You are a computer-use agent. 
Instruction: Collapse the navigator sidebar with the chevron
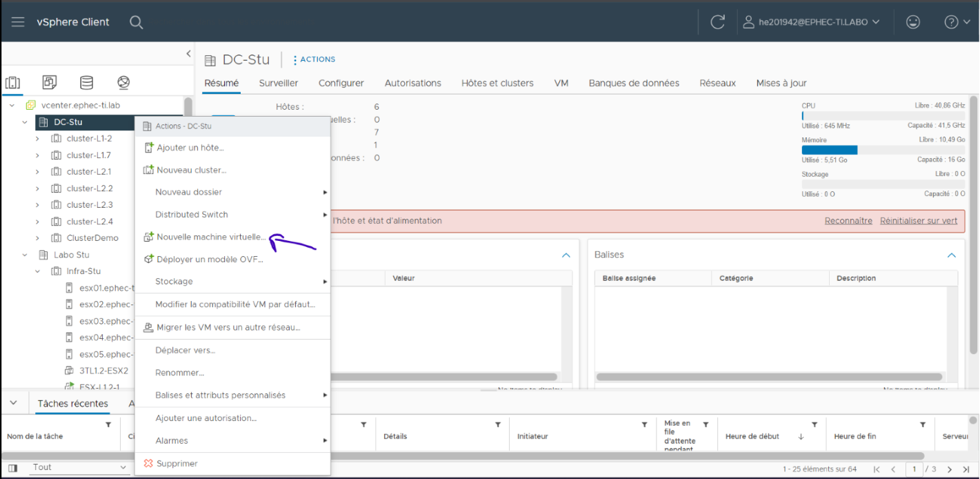point(188,54)
